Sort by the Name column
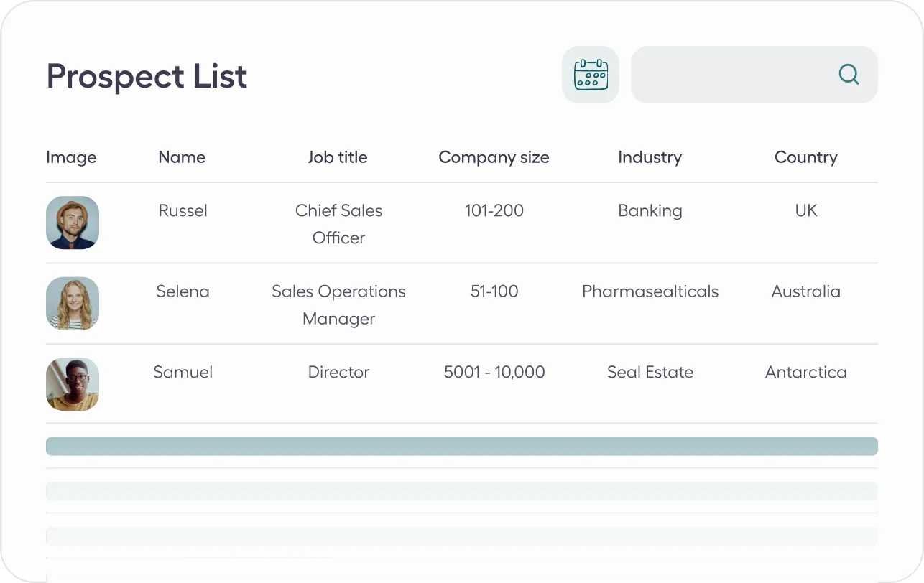Viewport: 924px width, 583px height. (x=181, y=157)
